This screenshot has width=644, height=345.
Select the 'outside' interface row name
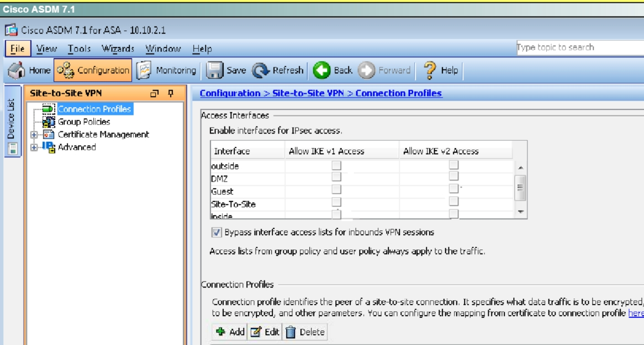point(225,166)
